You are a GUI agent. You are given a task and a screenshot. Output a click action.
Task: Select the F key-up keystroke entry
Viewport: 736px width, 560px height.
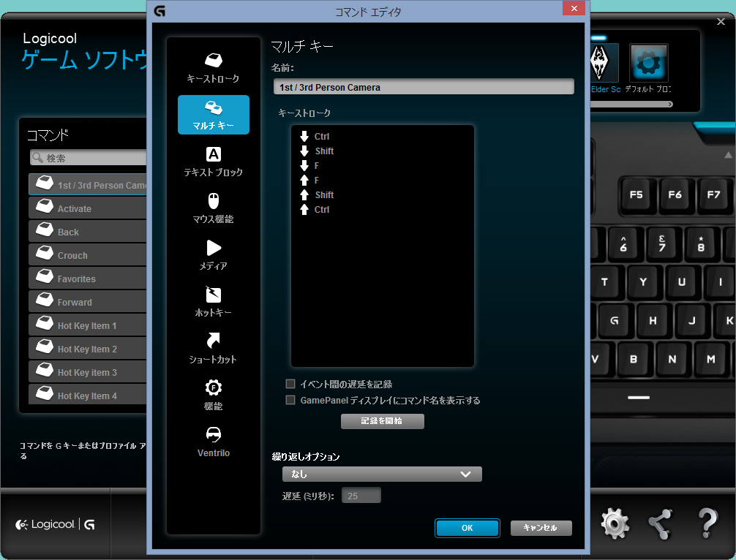[309, 180]
